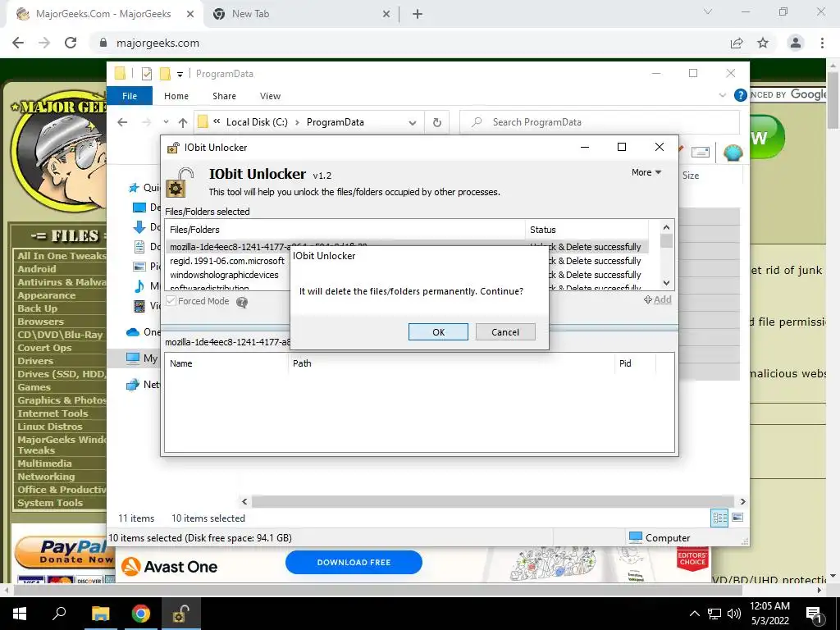
Task: Click Properties checkmark icon in Explorer title bar
Action: tap(147, 74)
